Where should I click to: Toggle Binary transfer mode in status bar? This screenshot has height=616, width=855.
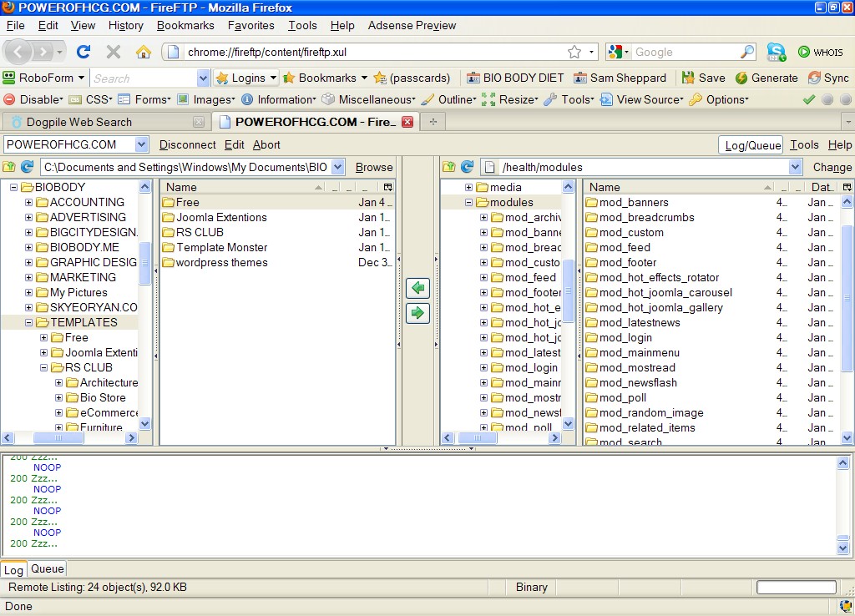(531, 587)
